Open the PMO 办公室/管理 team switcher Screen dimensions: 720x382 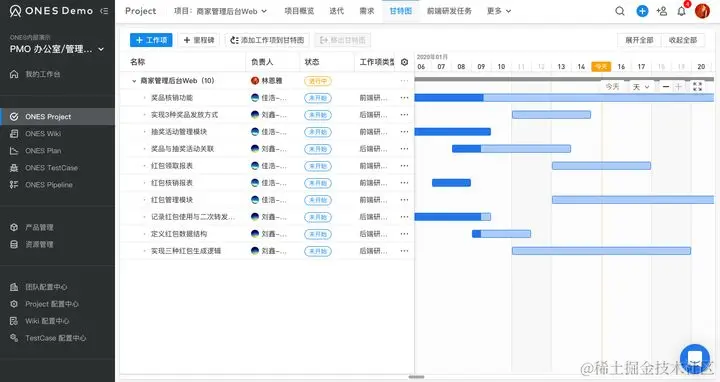[57, 49]
